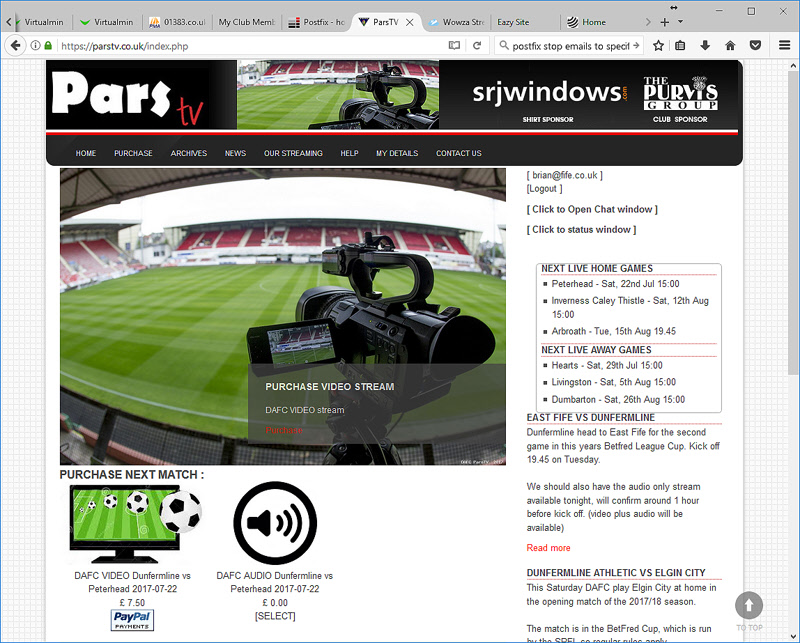Click Arbroath - Tue, 15th Aug 19.45
Image resolution: width=800 pixels, height=643 pixels.
[x=614, y=331]
